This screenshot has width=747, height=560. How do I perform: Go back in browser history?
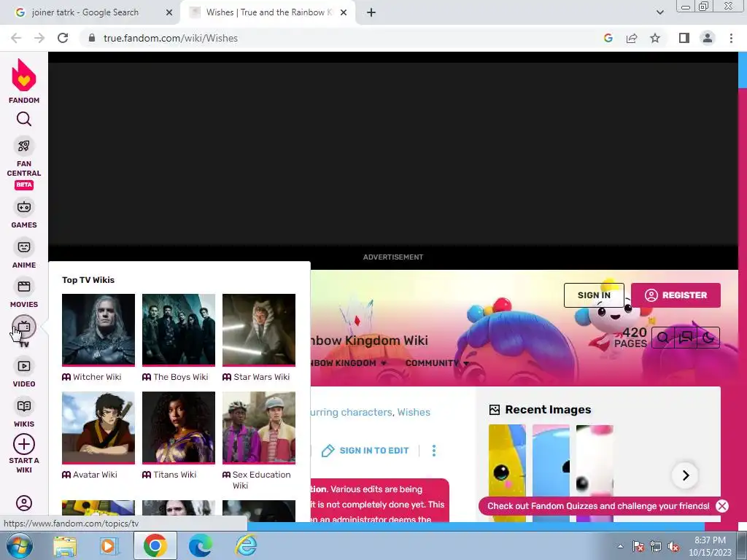point(16,38)
